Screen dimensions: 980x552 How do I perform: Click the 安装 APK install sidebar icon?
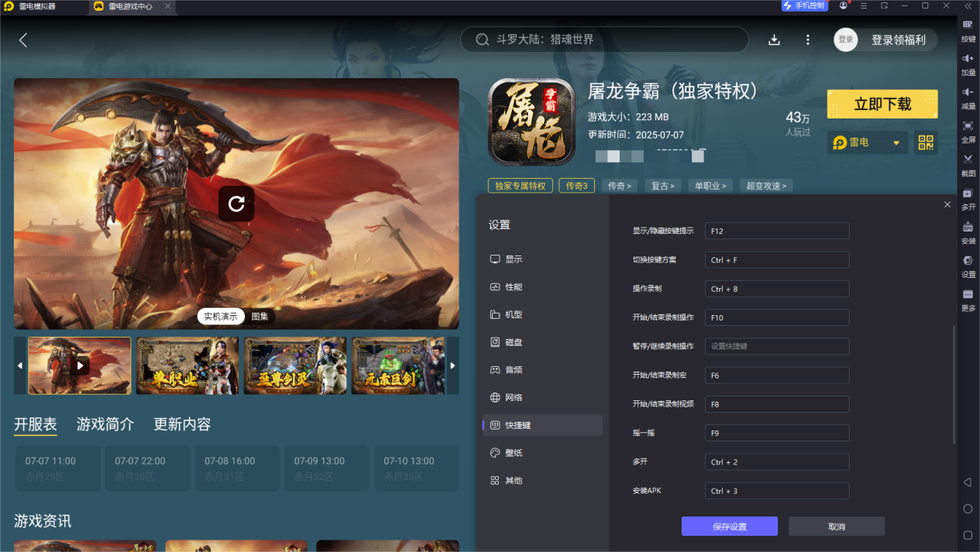pyautogui.click(x=968, y=227)
